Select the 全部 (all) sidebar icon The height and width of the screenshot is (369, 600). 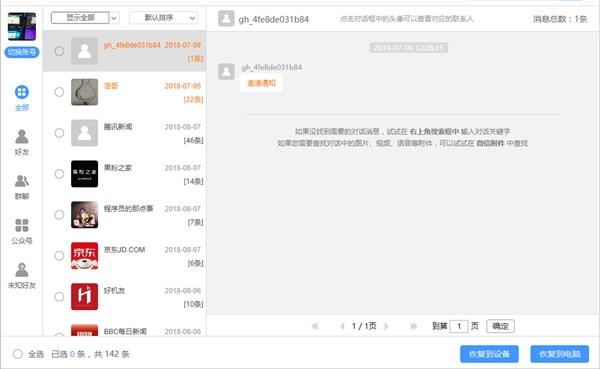coord(22,92)
